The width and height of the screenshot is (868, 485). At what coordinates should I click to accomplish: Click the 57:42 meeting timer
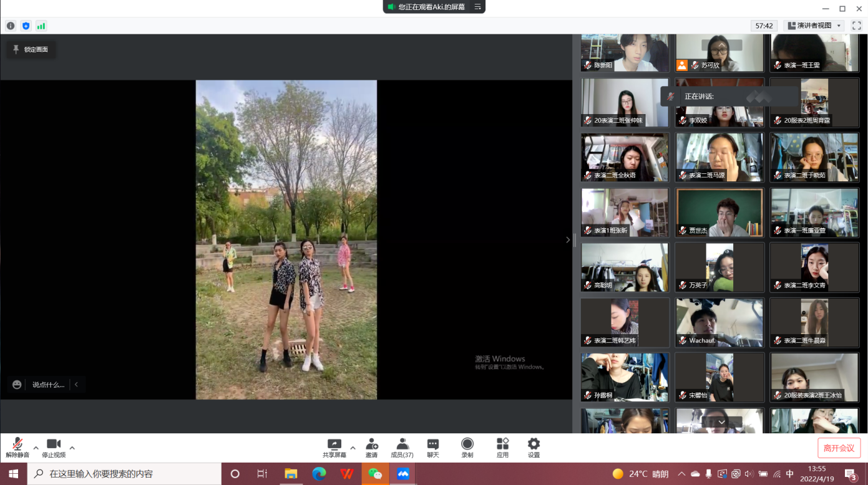[764, 26]
